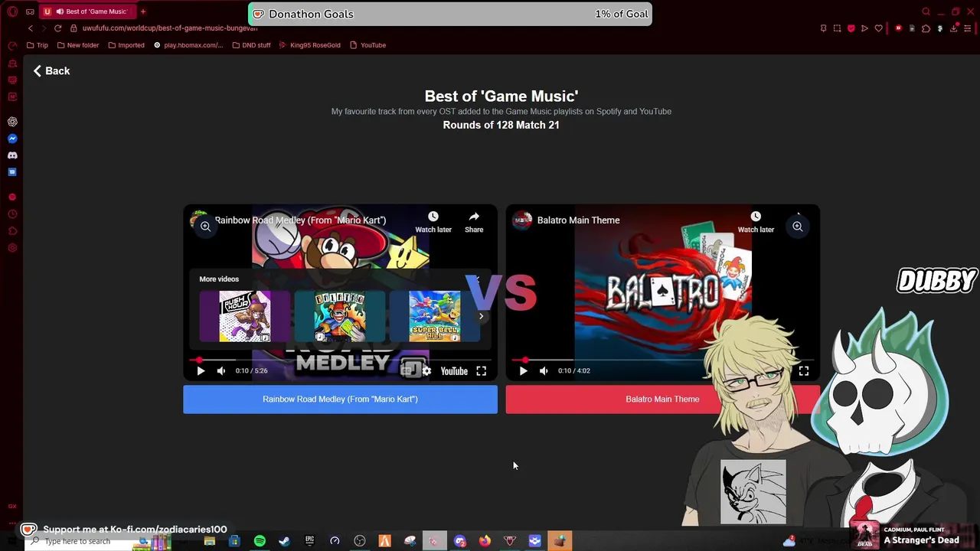Open the Trip bookmarks folder
The height and width of the screenshot is (551, 980).
pyautogui.click(x=37, y=45)
